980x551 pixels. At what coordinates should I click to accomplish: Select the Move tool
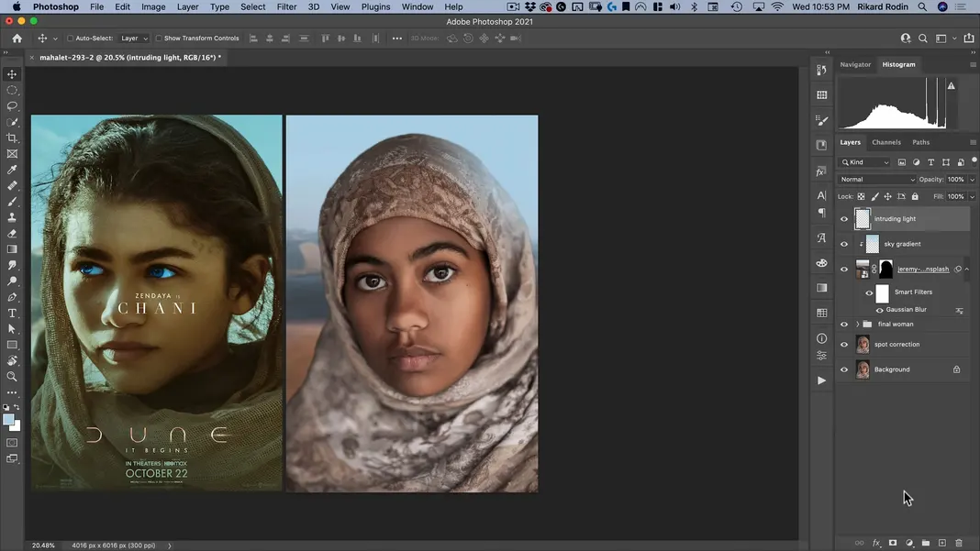click(12, 74)
